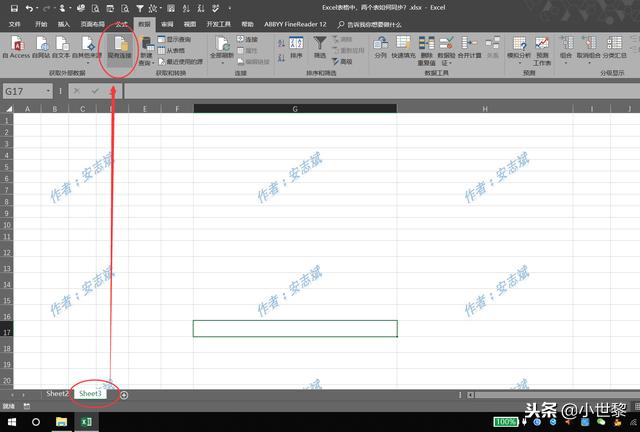Click 自网站 (From Web) icon
640x432 pixels.
41,47
